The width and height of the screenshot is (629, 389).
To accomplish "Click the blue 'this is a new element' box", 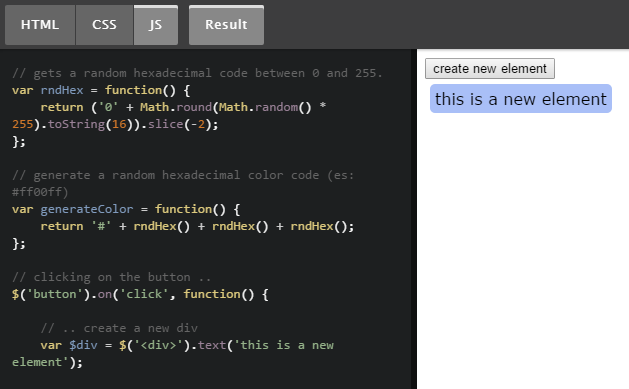I will pyautogui.click(x=521, y=99).
